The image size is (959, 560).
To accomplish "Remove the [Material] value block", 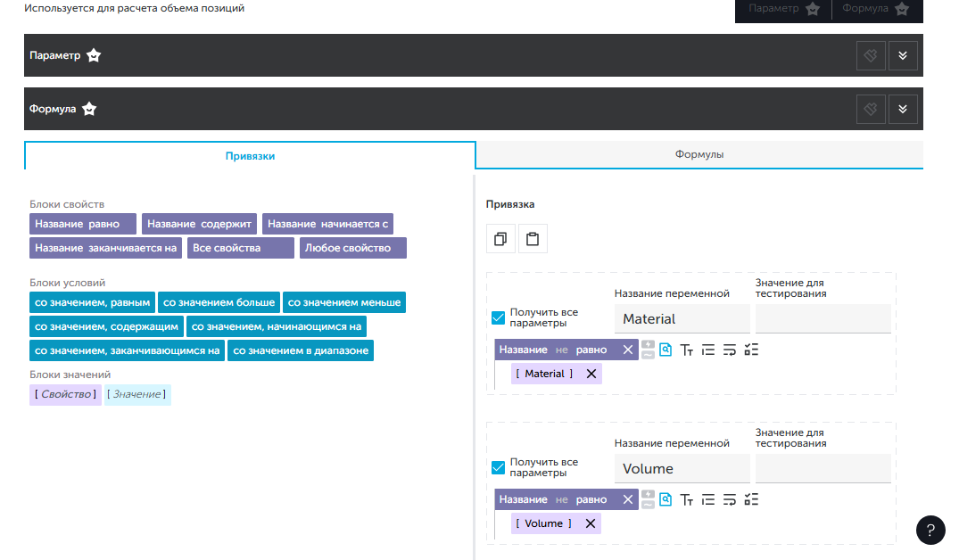I will (x=591, y=374).
